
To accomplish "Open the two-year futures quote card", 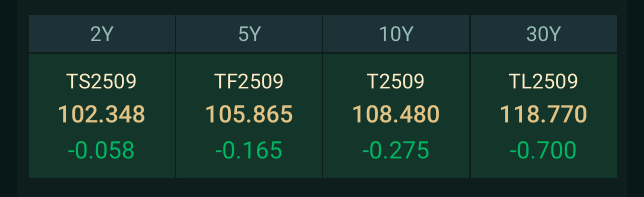I will 102,116.
